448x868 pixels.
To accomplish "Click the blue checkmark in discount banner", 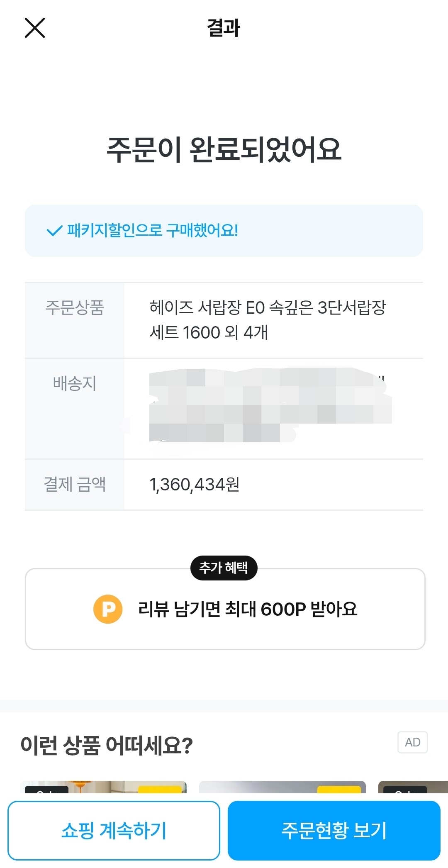I will 54,231.
